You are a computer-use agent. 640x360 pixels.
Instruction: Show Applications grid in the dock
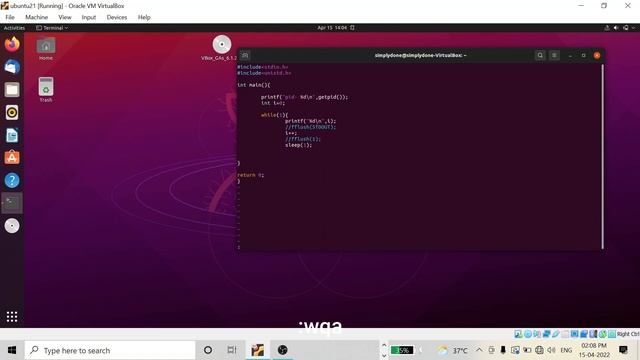[12, 316]
